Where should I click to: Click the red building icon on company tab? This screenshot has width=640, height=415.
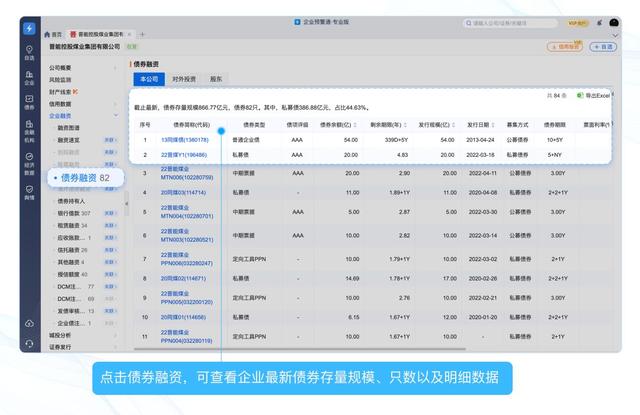[x=73, y=34]
